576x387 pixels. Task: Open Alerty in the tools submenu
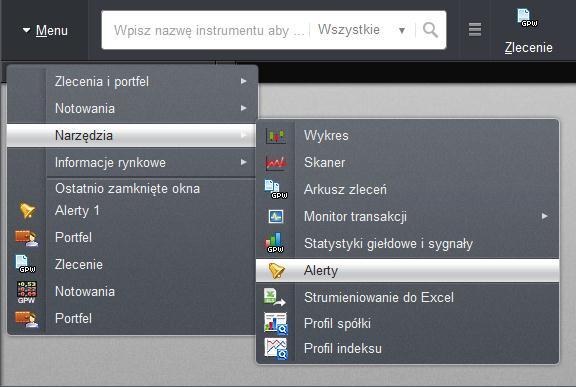408,271
